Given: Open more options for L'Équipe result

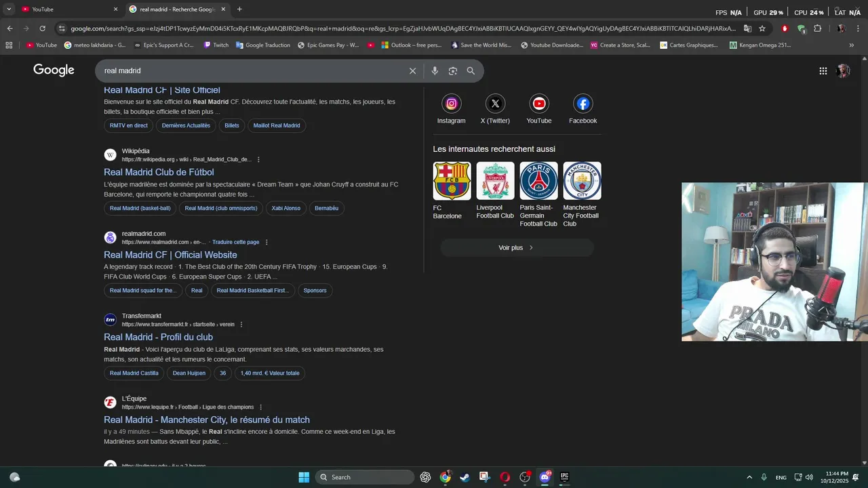Looking at the screenshot, I should [x=260, y=407].
